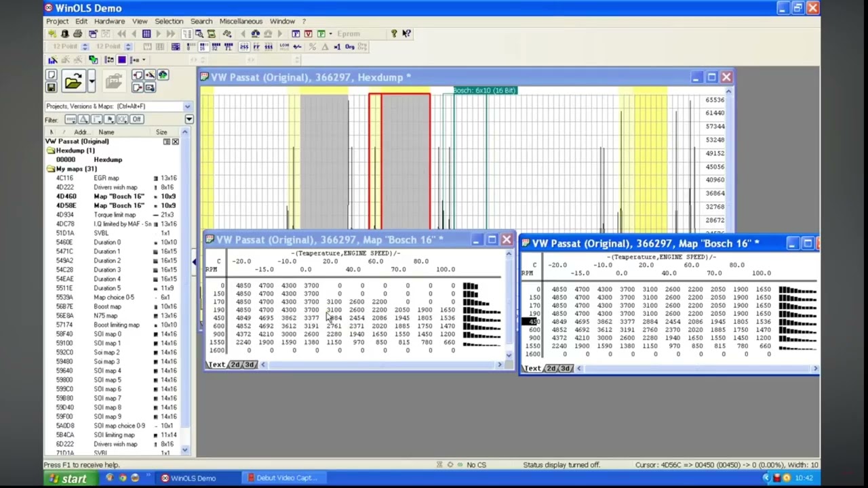Open Projects, Versions & Maps dropdown

click(187, 106)
